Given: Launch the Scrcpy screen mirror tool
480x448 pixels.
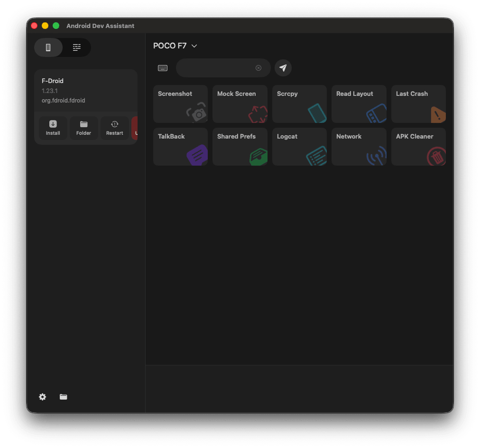Looking at the screenshot, I should 299,104.
